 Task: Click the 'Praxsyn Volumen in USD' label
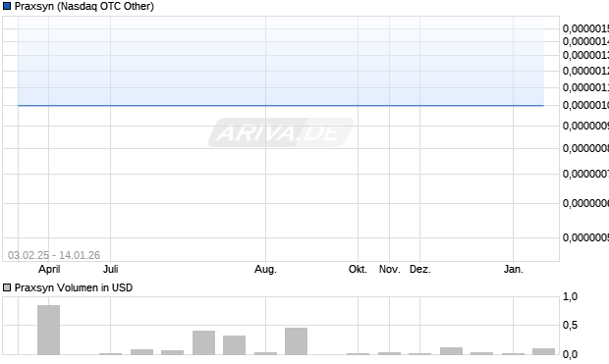tap(74, 287)
